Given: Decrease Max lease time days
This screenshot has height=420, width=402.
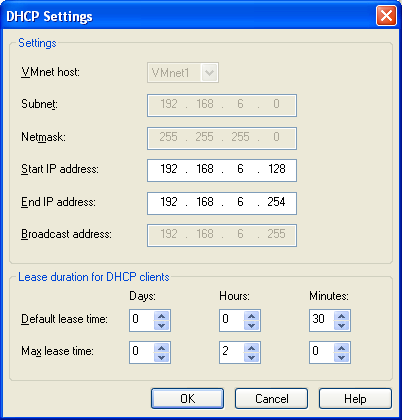Looking at the screenshot, I should pos(162,357).
